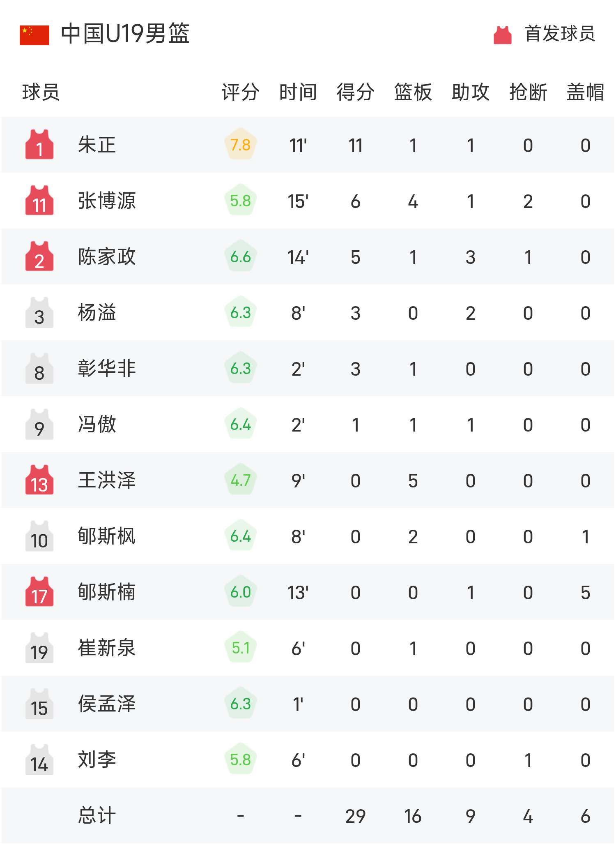
Task: Click the gray jersey number 19 icon
Action: click(x=39, y=648)
